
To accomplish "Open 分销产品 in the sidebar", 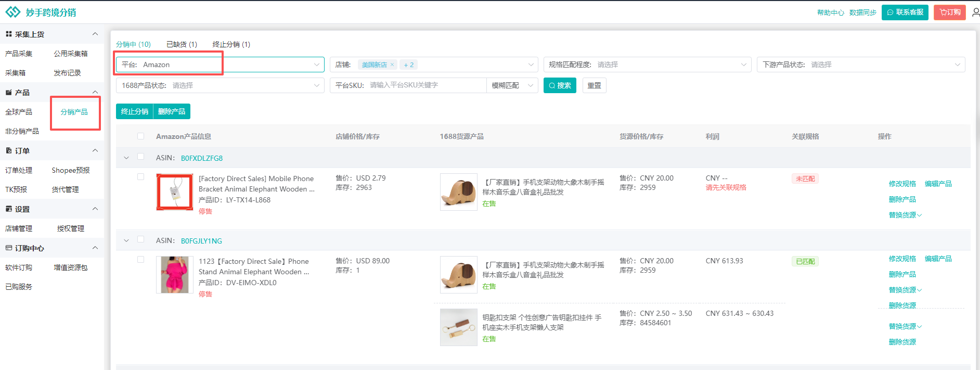I will [74, 112].
